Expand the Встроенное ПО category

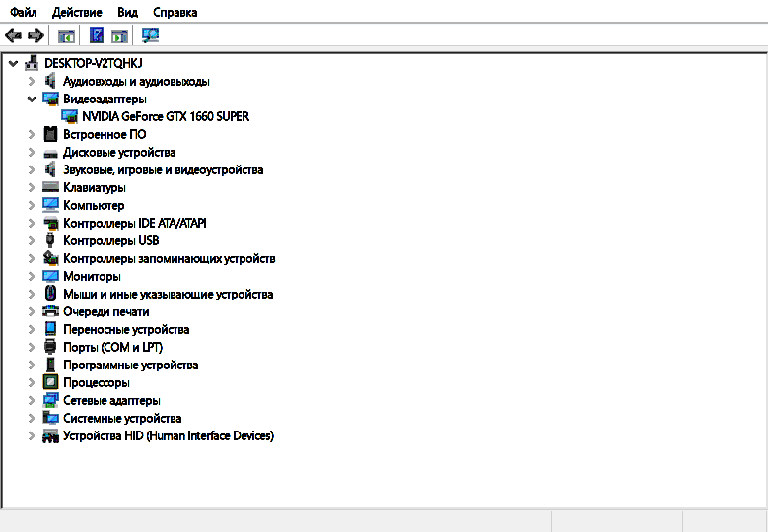pos(32,134)
